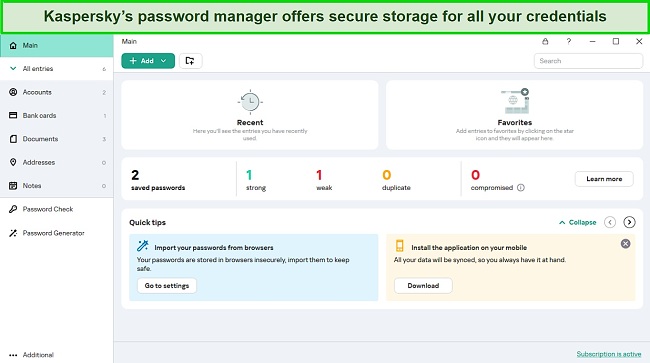Click compromised info icon
Viewport: 650px width, 363px height.
[x=521, y=188]
